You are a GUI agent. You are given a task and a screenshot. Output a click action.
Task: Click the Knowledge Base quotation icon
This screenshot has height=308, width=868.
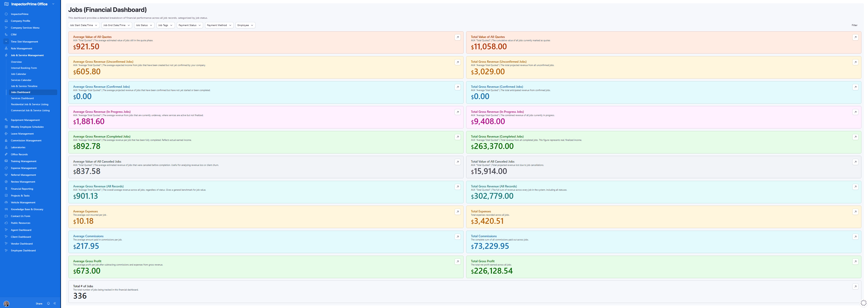coord(6,209)
